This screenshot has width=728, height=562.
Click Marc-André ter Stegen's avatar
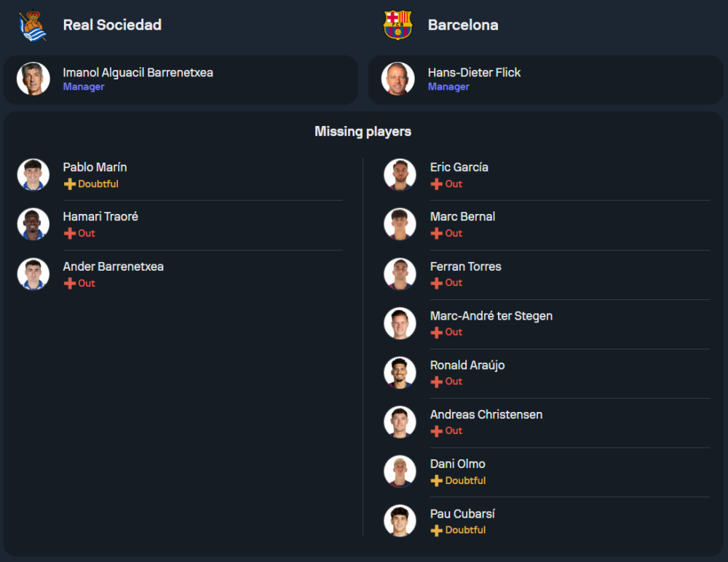click(400, 323)
